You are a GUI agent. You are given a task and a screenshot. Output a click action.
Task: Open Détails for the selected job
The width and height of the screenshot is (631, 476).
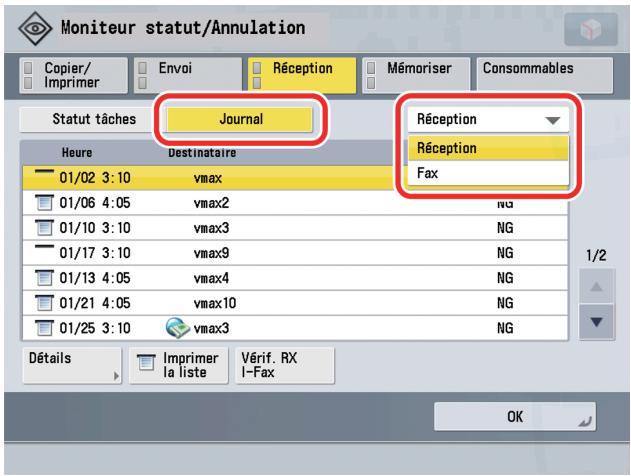point(72,365)
